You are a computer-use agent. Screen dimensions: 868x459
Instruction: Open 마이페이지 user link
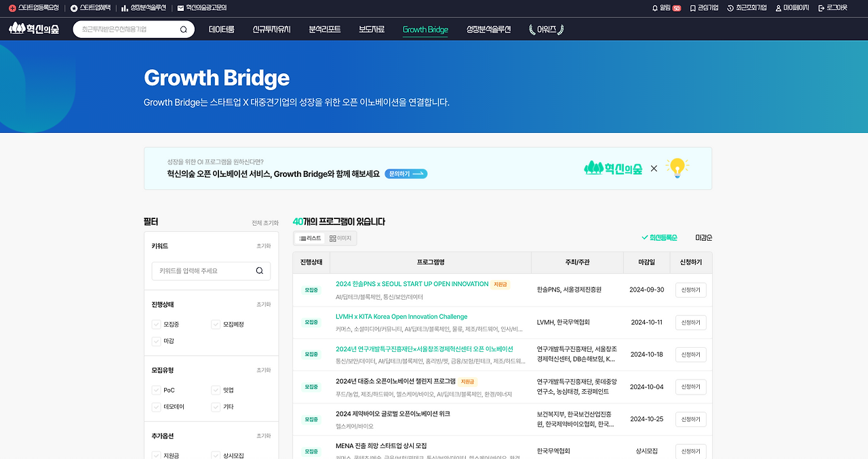click(x=792, y=8)
